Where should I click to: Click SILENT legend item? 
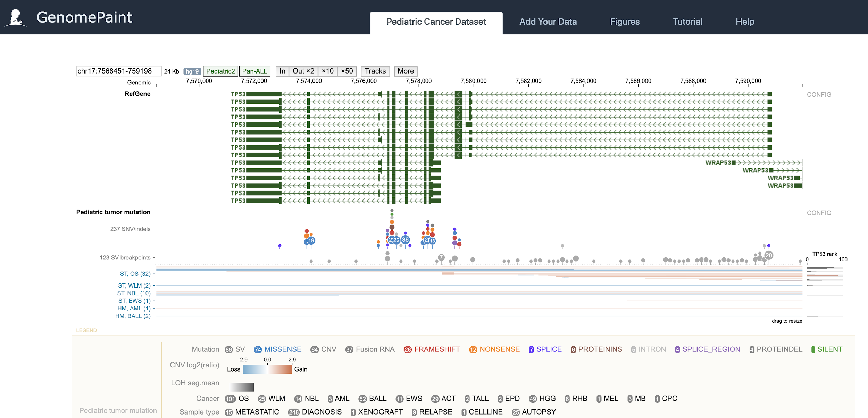827,349
